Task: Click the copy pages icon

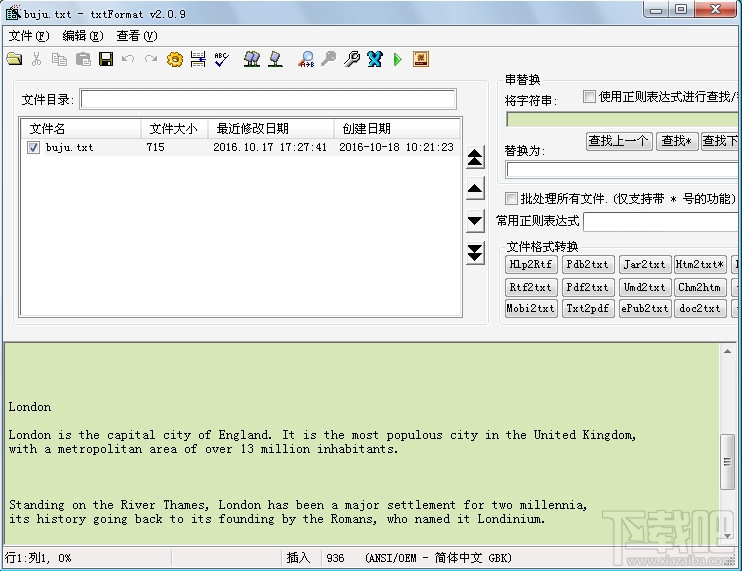Action: 59,59
